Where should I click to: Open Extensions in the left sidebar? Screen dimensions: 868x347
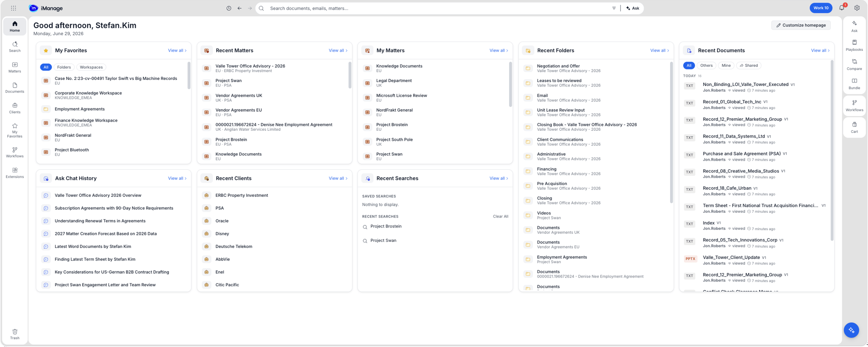(15, 173)
